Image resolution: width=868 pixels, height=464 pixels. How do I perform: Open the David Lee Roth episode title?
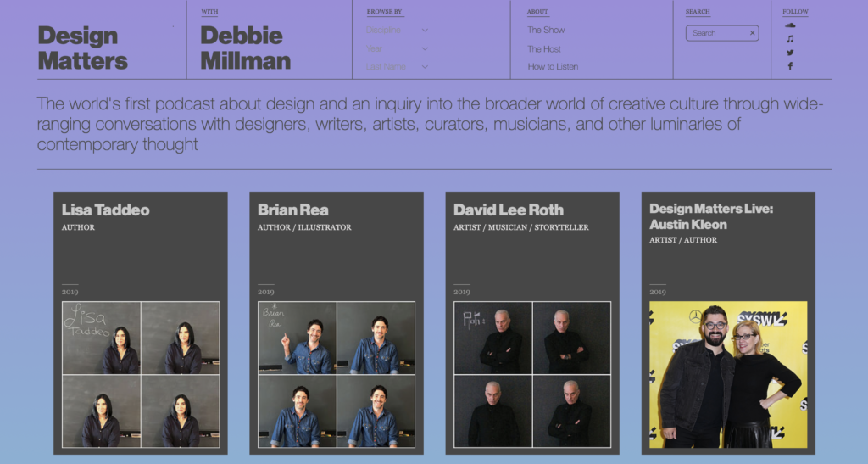[509, 210]
